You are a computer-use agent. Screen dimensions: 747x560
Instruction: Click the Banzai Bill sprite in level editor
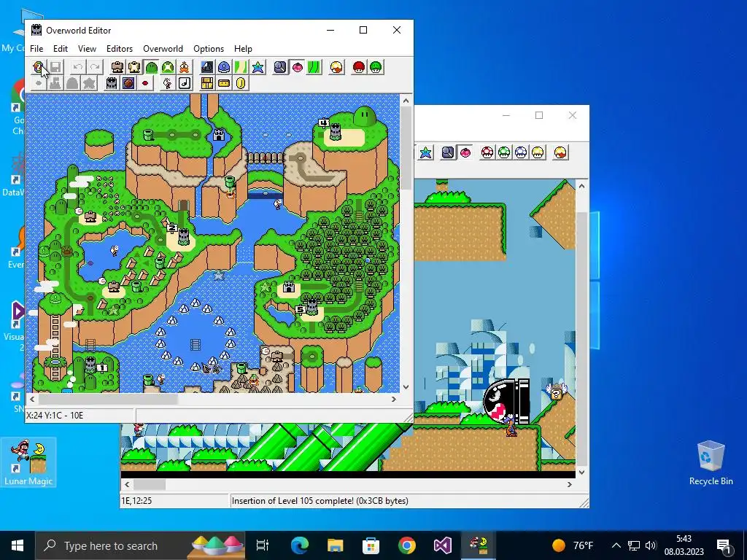[x=506, y=400]
